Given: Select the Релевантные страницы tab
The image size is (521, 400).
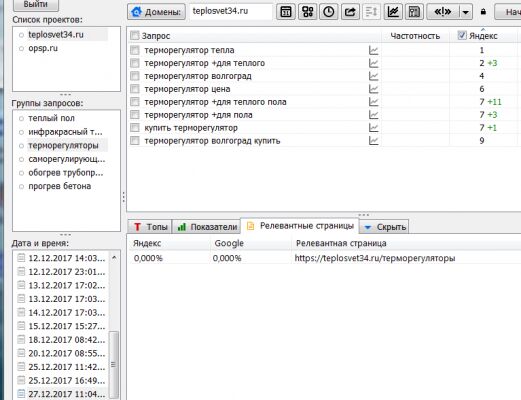Looking at the screenshot, I should click(300, 226).
